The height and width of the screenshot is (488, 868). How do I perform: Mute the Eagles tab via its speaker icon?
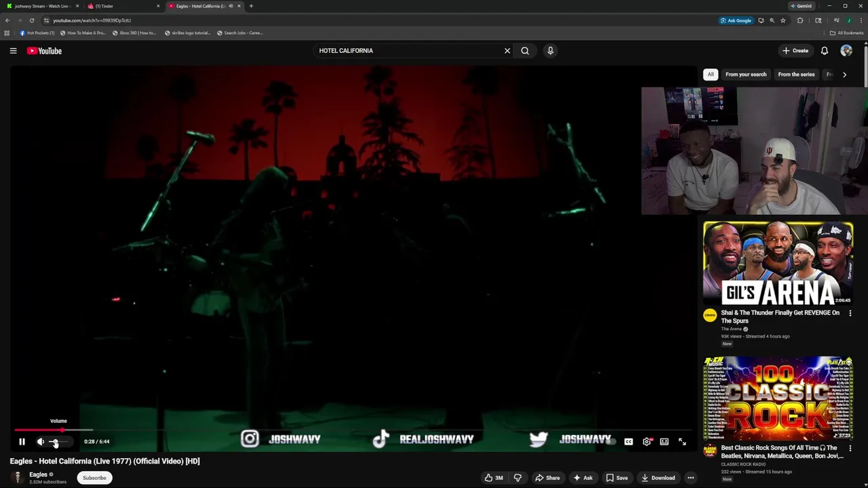click(x=231, y=6)
